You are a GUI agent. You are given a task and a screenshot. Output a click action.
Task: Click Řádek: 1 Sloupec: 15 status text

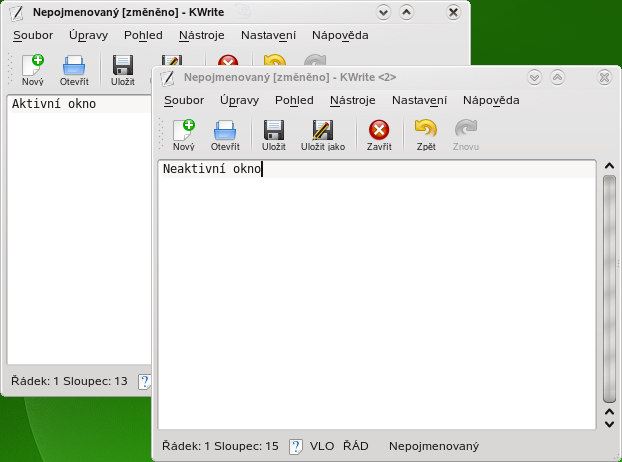coord(220,446)
